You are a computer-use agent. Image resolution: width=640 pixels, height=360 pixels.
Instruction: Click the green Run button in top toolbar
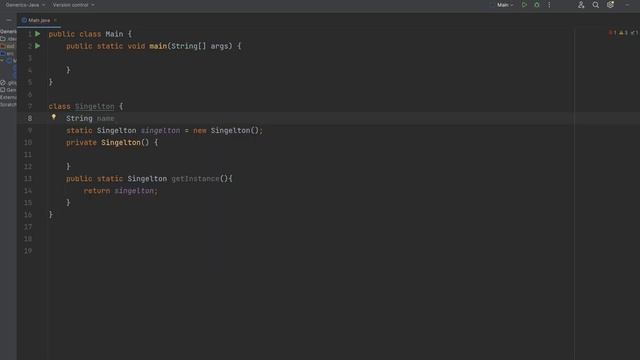coord(524,5)
